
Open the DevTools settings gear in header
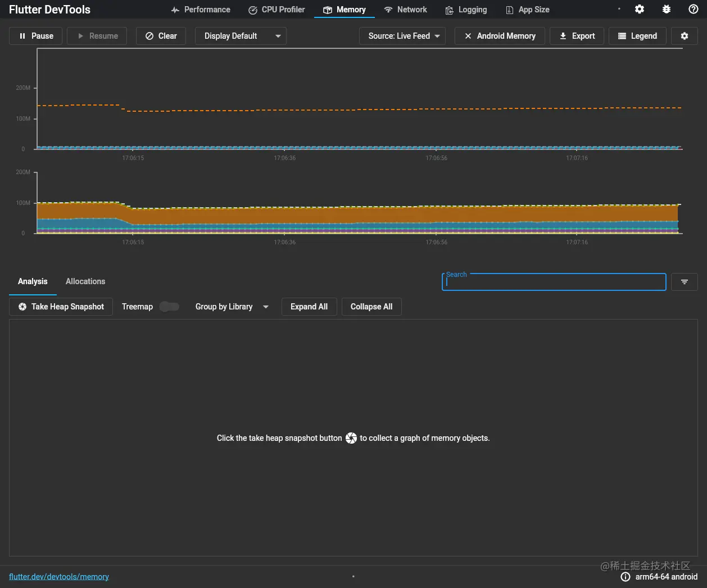pyautogui.click(x=640, y=10)
